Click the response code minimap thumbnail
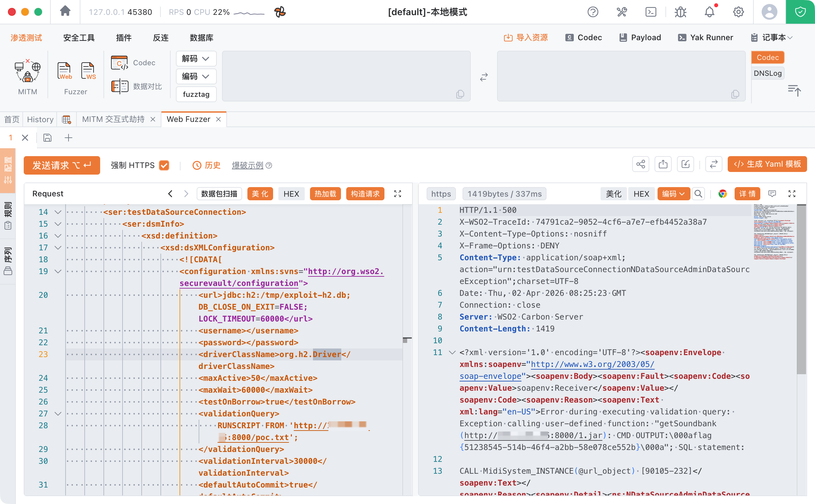This screenshot has height=504, width=815. [x=773, y=232]
